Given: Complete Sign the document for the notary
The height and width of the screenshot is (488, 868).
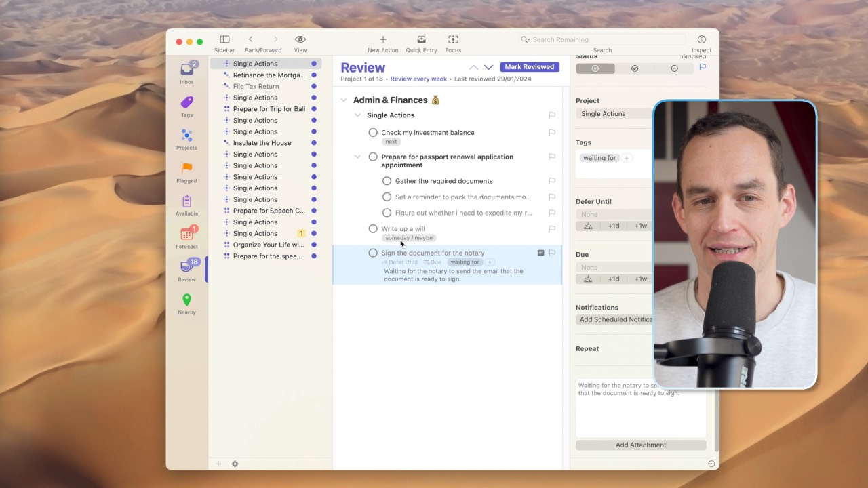Looking at the screenshot, I should tap(373, 253).
